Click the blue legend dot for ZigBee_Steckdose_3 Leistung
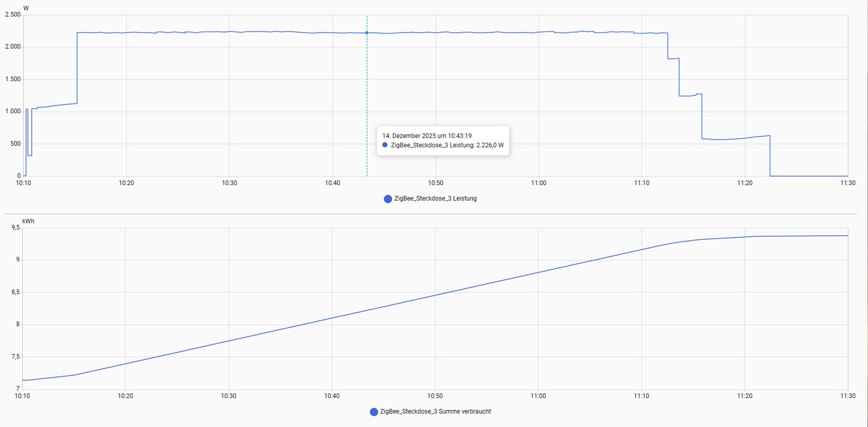 click(x=387, y=199)
